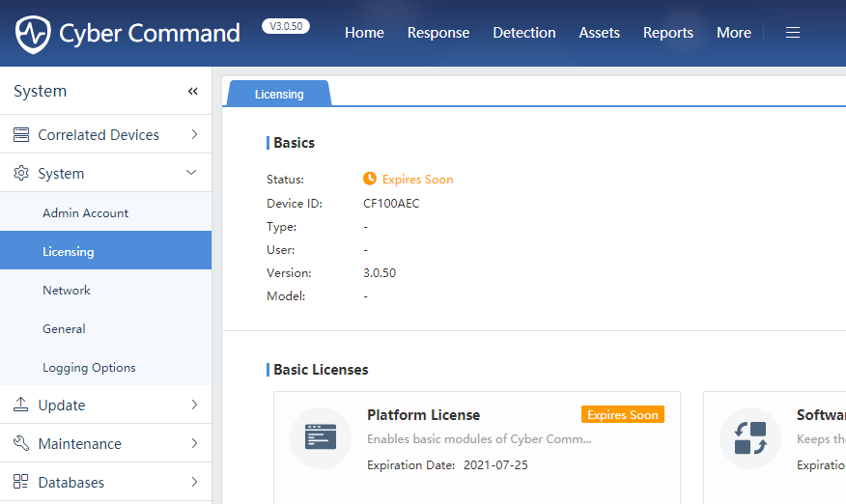Click the Software update arrows icon
Image resolution: width=846 pixels, height=504 pixels.
click(x=750, y=437)
